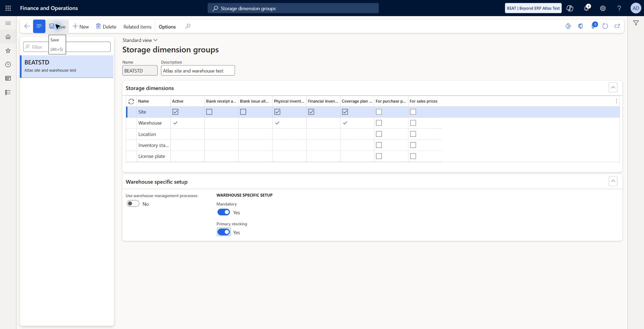Viewport: 644px width, 329px height.
Task: Open form in new window icon
Action: (617, 26)
